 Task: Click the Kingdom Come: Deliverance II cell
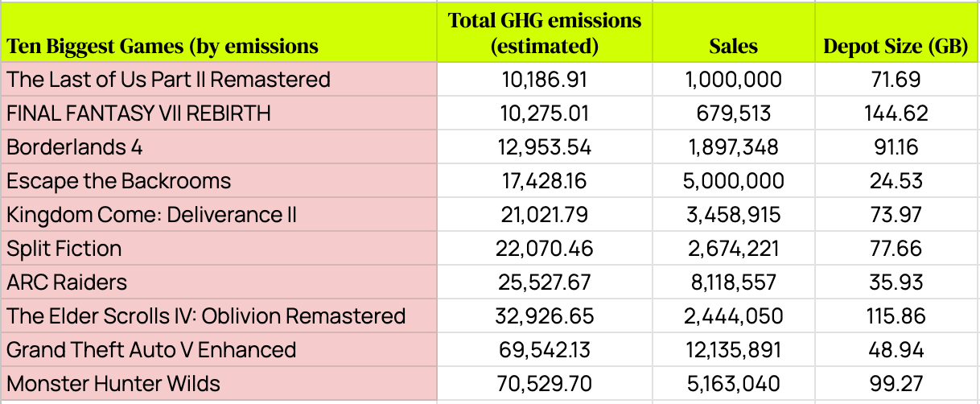(152, 215)
